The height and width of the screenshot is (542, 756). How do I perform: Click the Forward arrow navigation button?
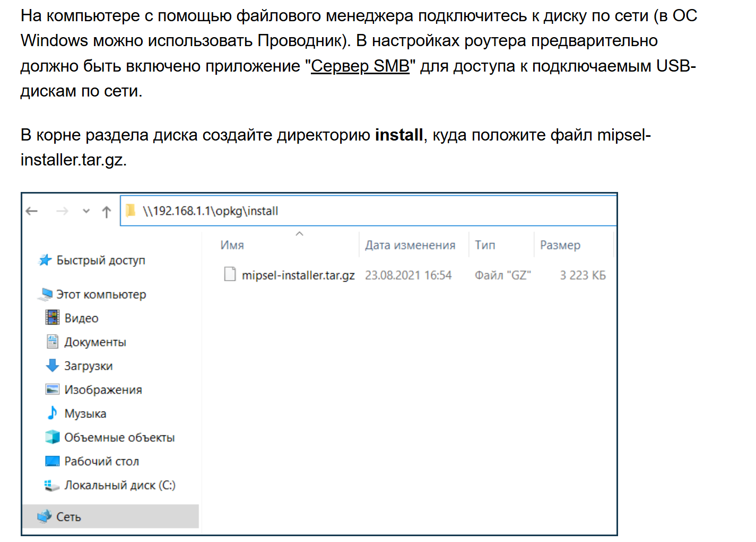click(62, 212)
